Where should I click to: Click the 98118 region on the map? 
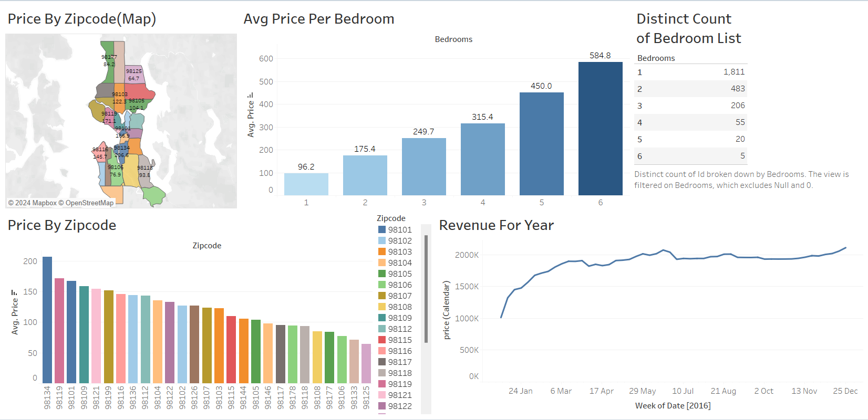(x=145, y=171)
